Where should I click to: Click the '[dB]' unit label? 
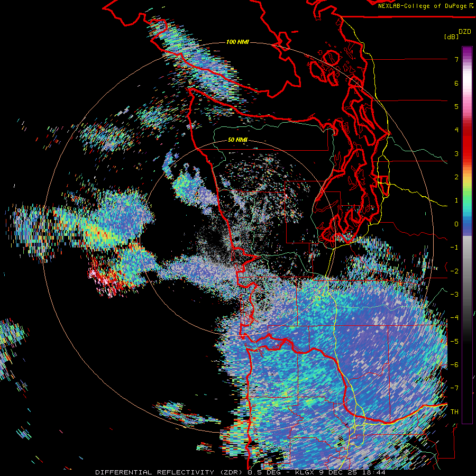[451, 36]
